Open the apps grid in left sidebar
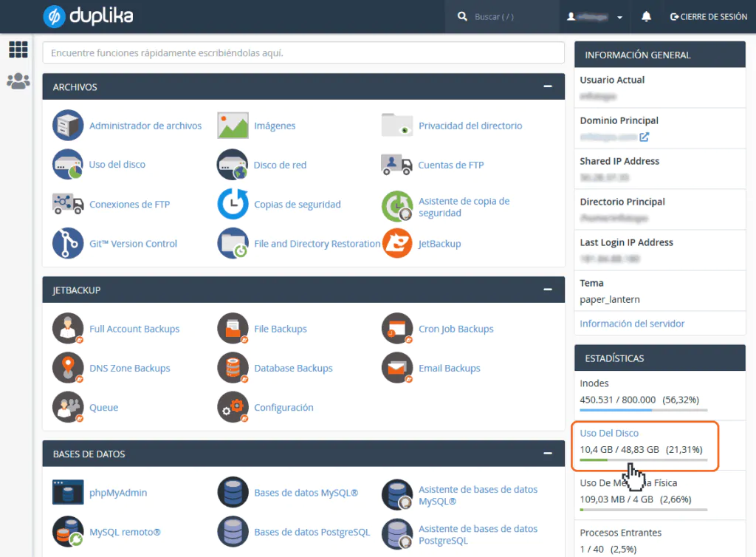756x557 pixels. tap(18, 49)
